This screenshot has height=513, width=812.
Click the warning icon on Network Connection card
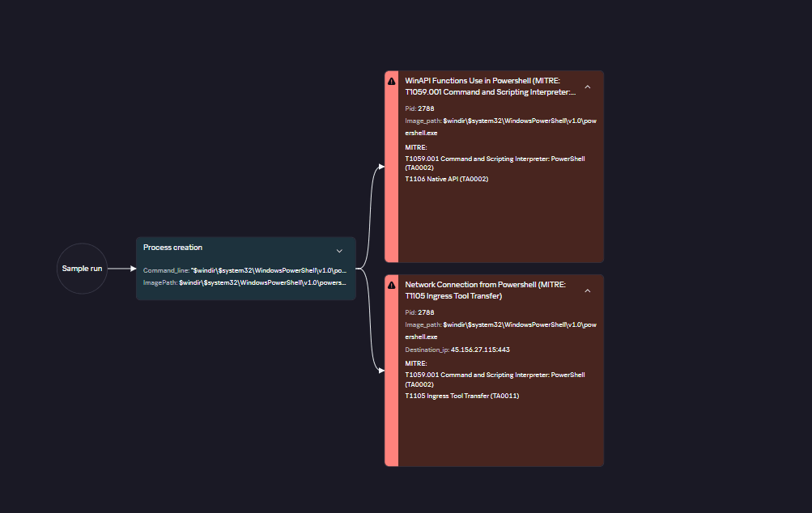(x=392, y=286)
